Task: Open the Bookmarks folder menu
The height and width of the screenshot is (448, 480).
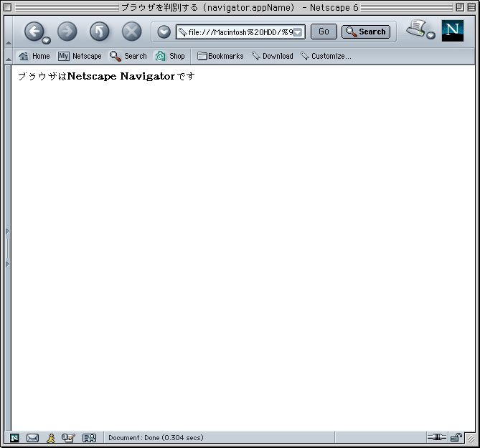Action: click(220, 56)
